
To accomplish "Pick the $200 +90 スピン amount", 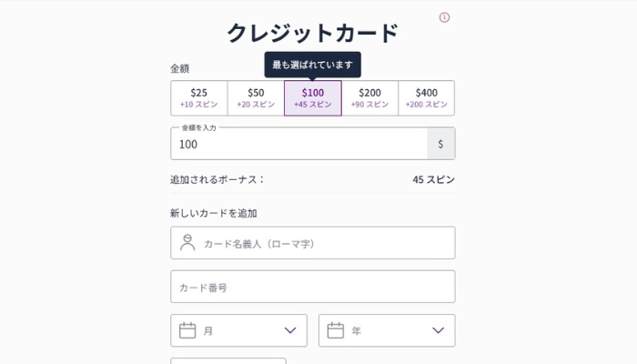I will tap(369, 98).
